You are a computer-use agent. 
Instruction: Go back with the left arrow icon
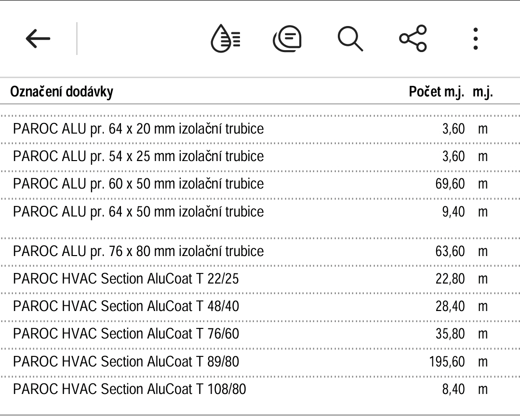point(38,39)
